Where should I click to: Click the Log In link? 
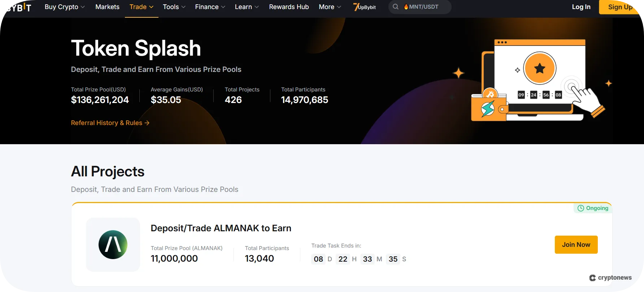(x=581, y=7)
